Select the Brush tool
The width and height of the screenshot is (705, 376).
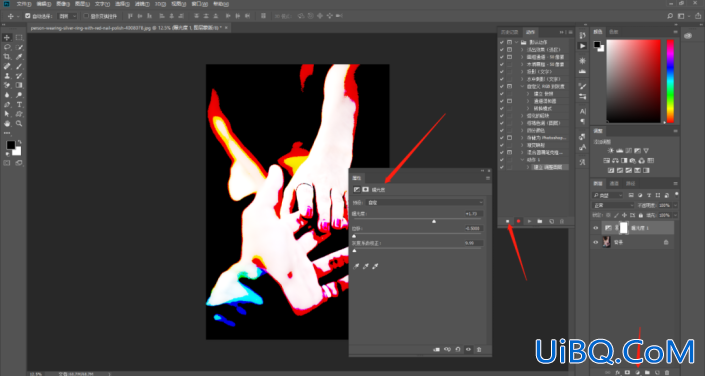tap(19, 66)
